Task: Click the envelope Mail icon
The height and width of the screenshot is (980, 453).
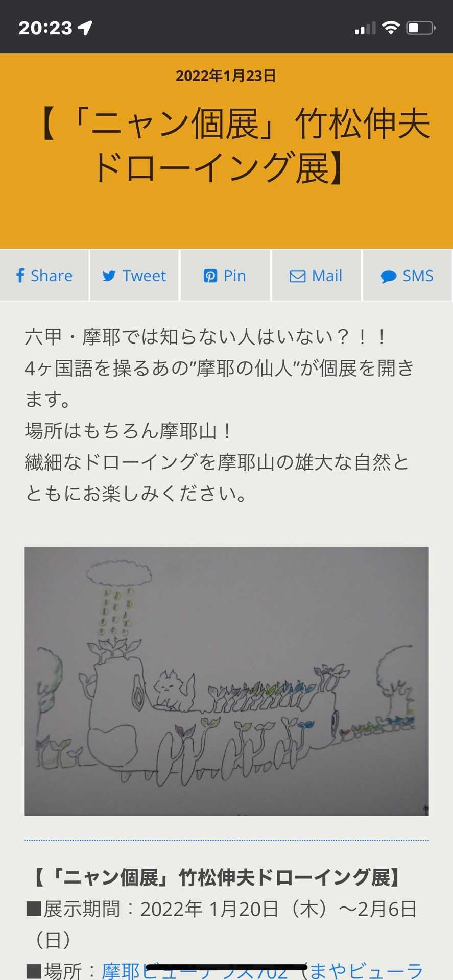Action: pos(298,276)
